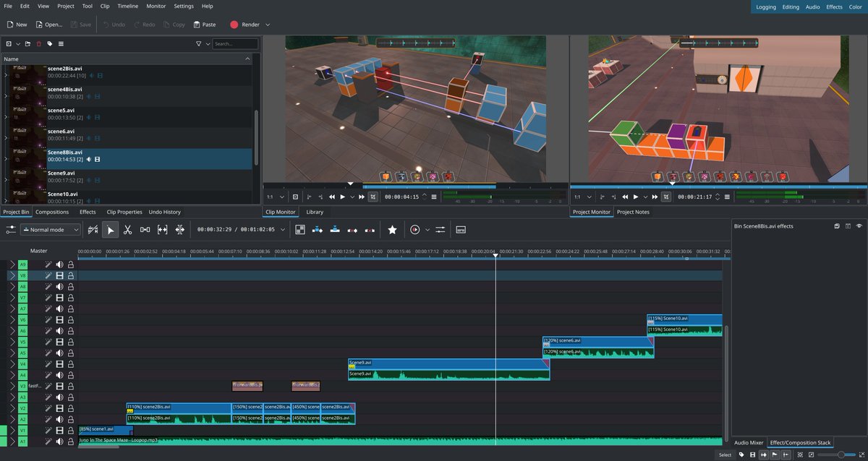Click Lift timeline zone icon

tap(370, 230)
